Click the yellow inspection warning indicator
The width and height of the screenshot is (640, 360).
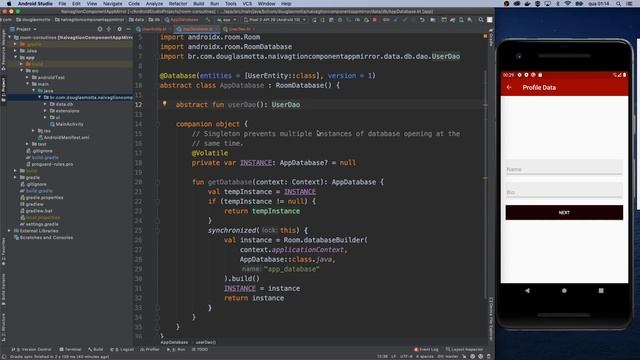pos(485,36)
